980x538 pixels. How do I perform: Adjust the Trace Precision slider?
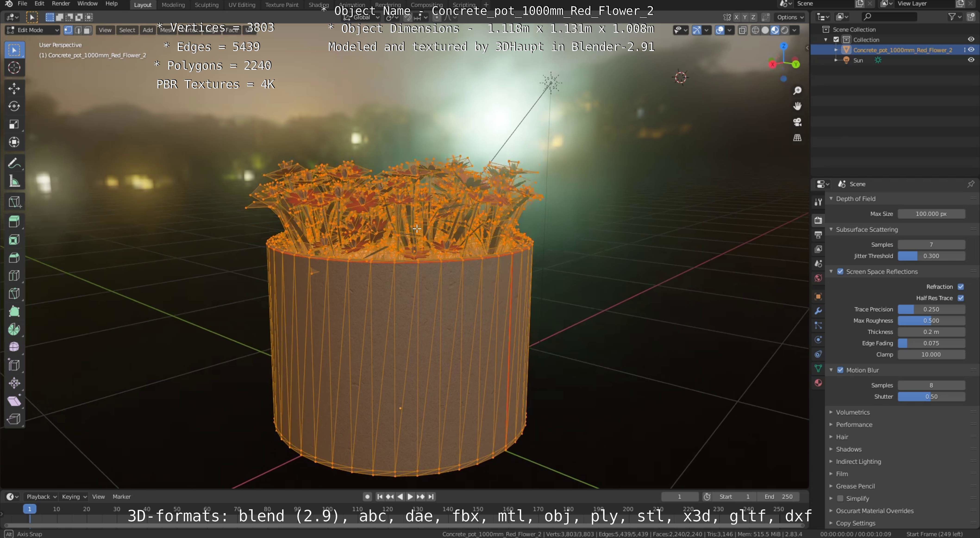tap(931, 309)
